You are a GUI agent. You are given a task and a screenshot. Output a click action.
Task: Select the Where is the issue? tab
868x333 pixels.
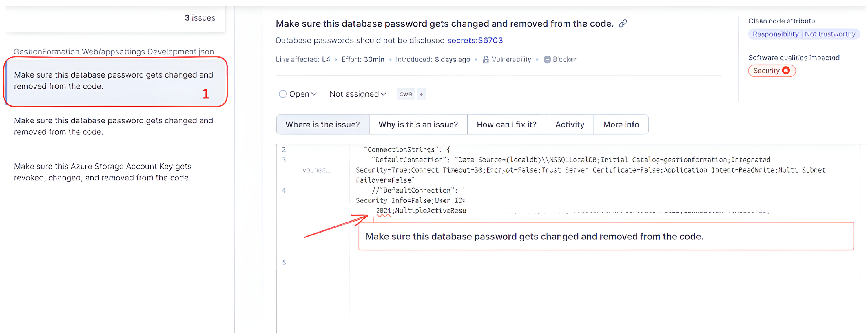[322, 125]
